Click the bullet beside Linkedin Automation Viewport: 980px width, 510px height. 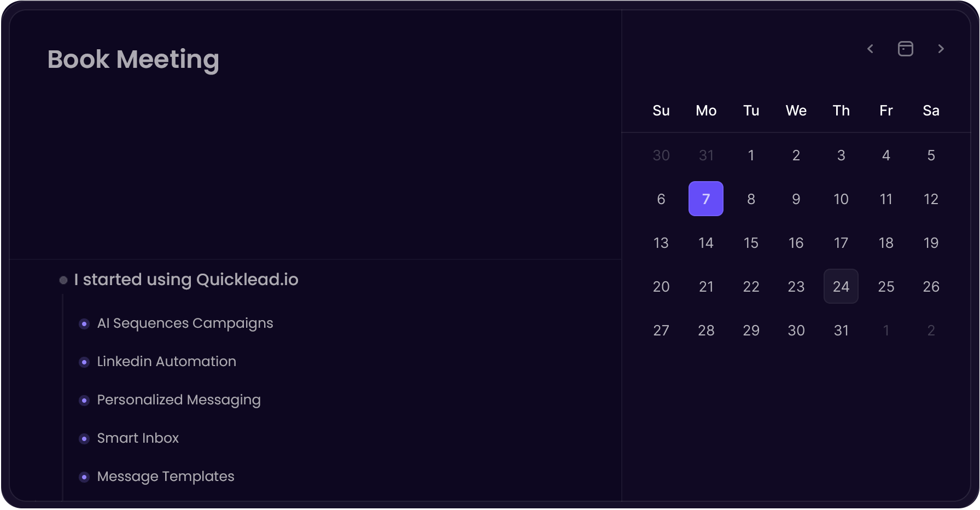tap(84, 362)
